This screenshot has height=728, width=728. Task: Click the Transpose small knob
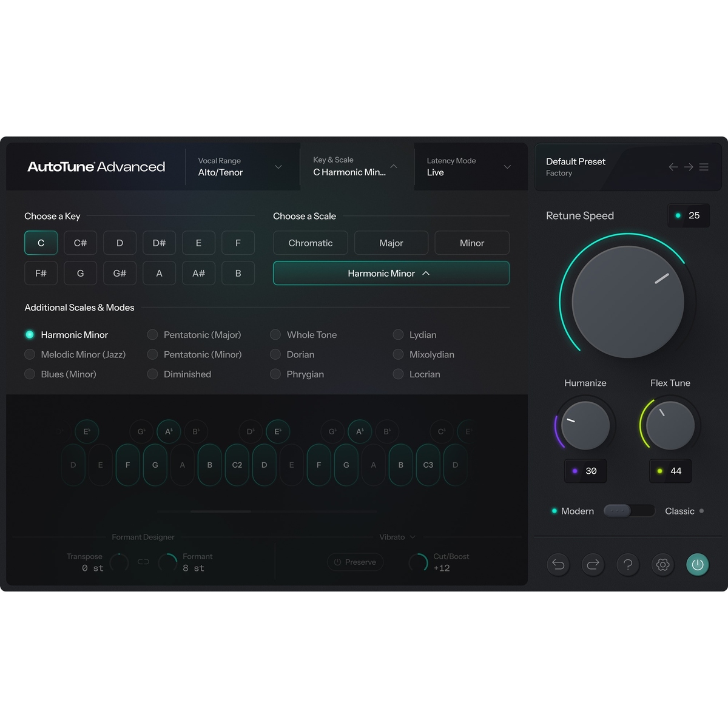coord(120,562)
